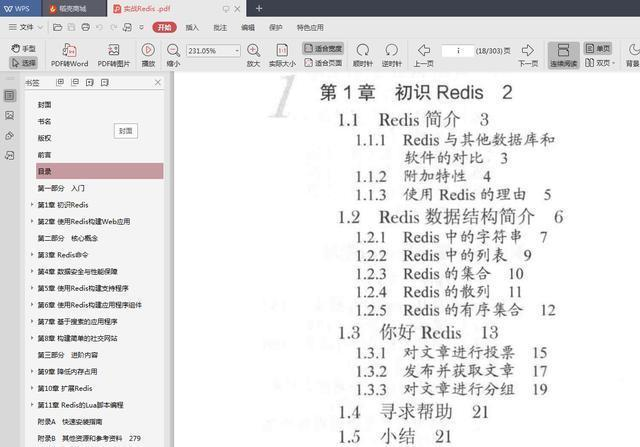Image resolution: width=640 pixels, height=447 pixels.
Task: Toggle 连续阅读 continuous reading mode
Action: pos(563,55)
